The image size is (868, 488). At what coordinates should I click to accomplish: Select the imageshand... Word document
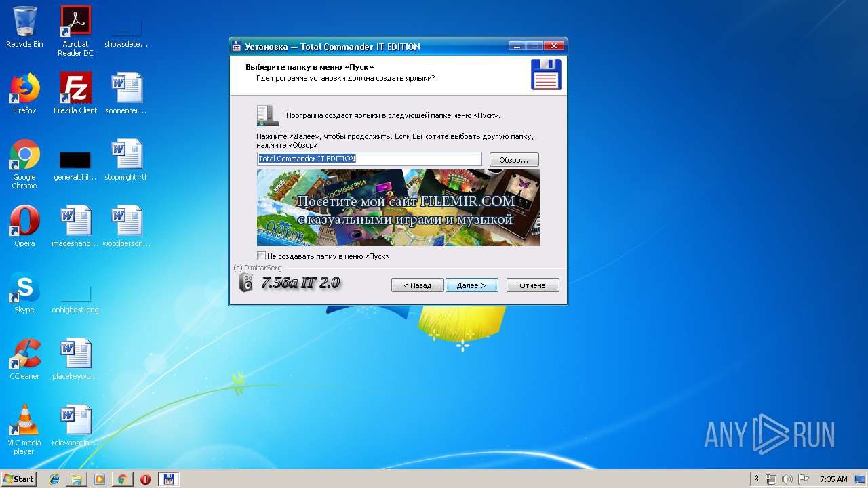[75, 226]
